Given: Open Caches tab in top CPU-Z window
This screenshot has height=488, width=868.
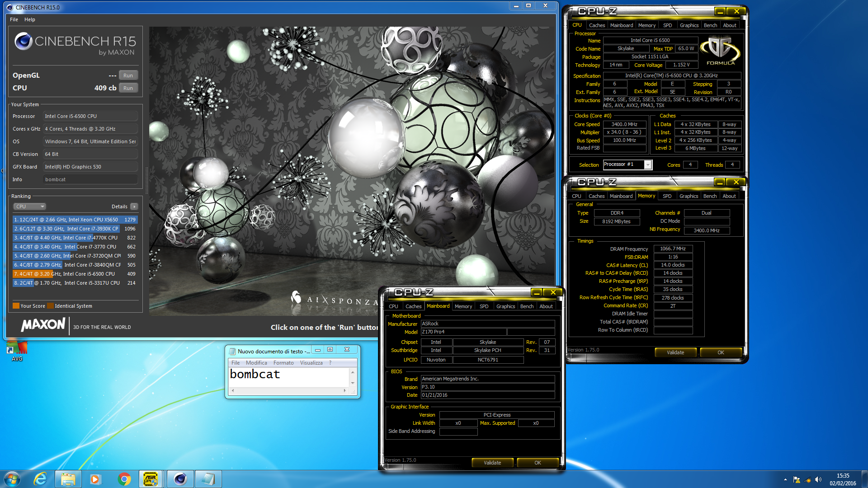Looking at the screenshot, I should point(597,25).
